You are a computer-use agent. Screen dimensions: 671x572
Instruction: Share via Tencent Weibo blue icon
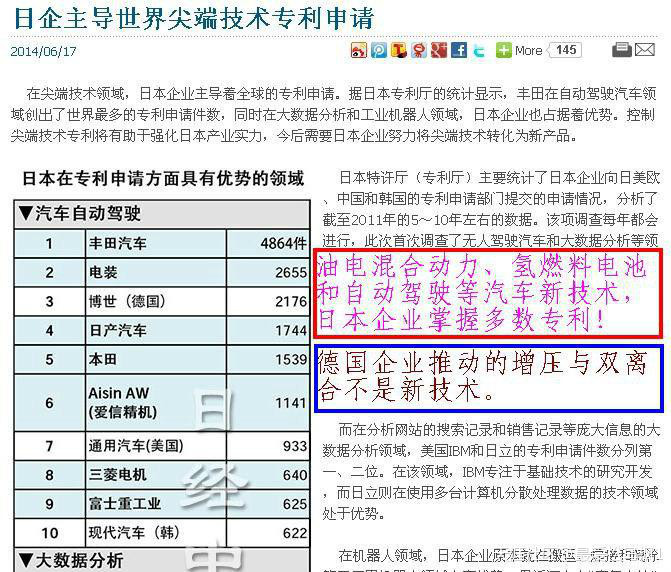click(x=378, y=50)
